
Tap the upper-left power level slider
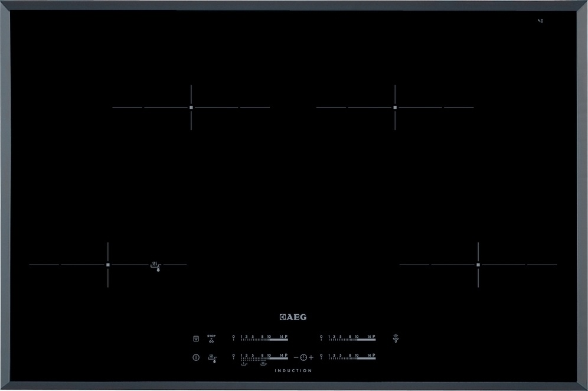click(x=260, y=338)
